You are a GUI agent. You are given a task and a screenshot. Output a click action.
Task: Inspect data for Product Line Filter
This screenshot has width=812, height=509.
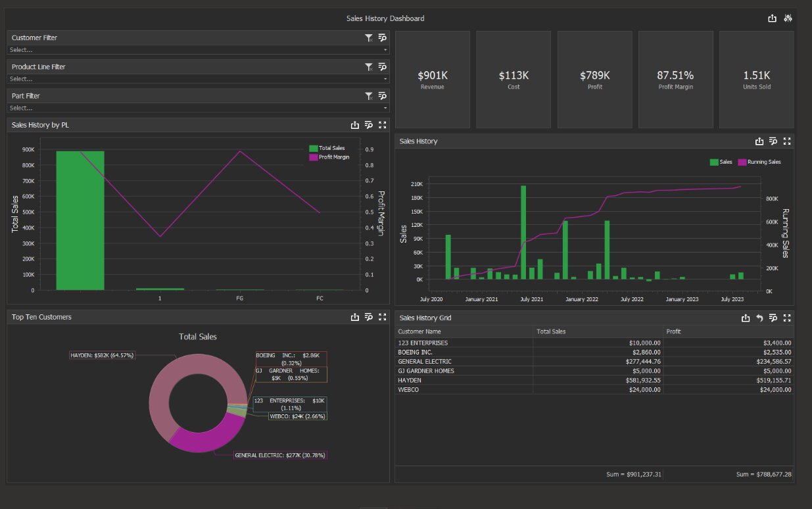pos(383,67)
